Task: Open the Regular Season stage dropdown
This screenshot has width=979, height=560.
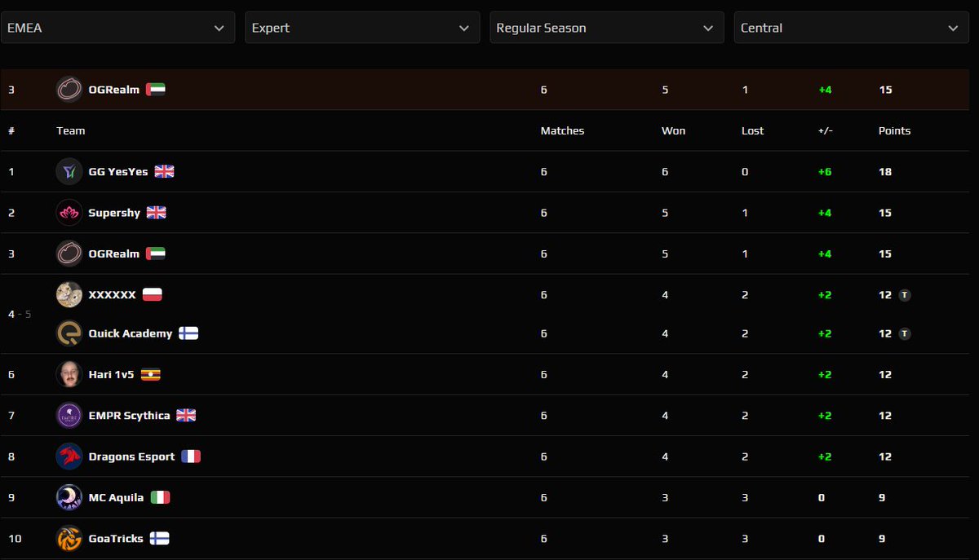Action: pyautogui.click(x=607, y=28)
